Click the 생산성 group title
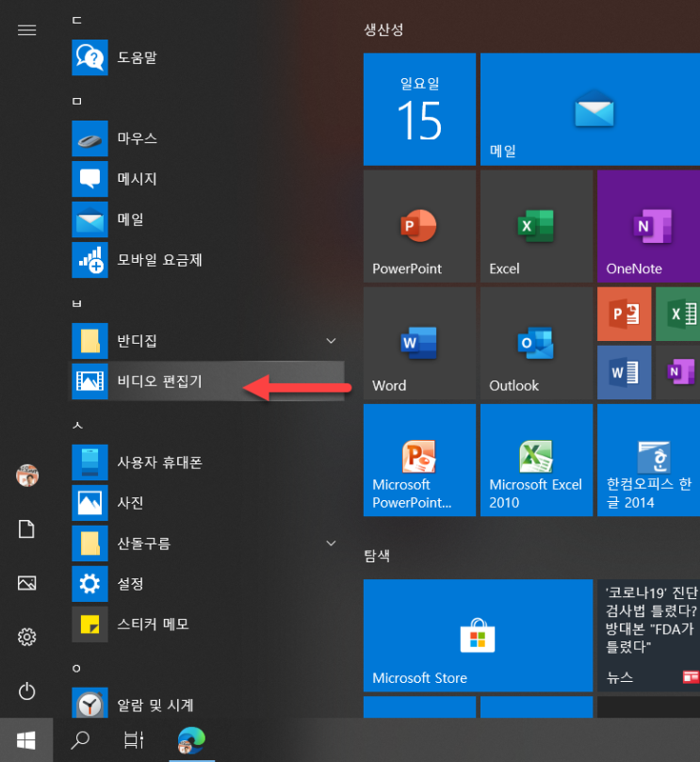This screenshot has width=700, height=762. 383,29
